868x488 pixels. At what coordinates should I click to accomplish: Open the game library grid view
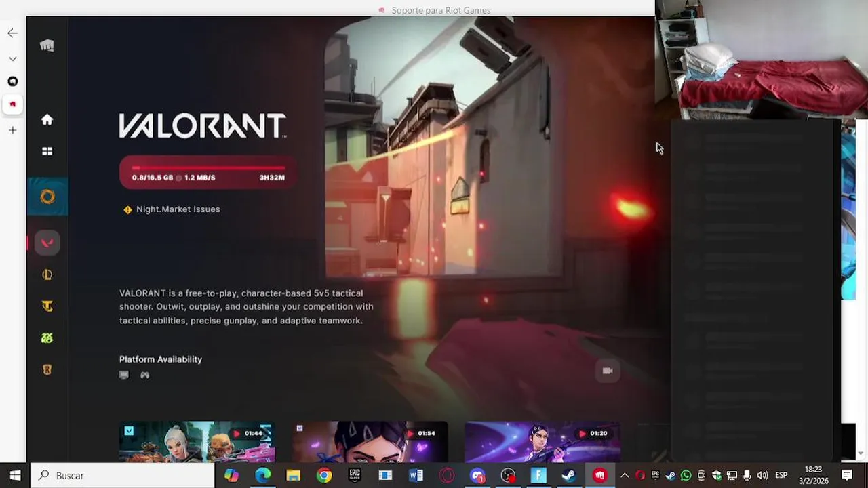click(47, 151)
